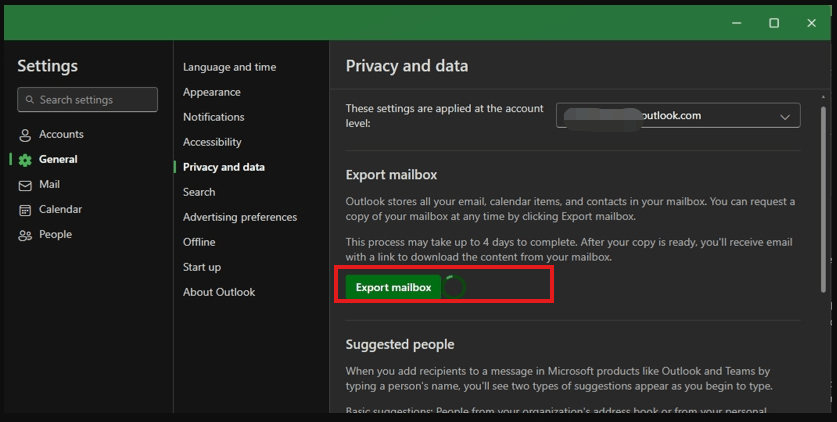
Task: Click paragraph about process taking 4 days
Action: pos(569,250)
